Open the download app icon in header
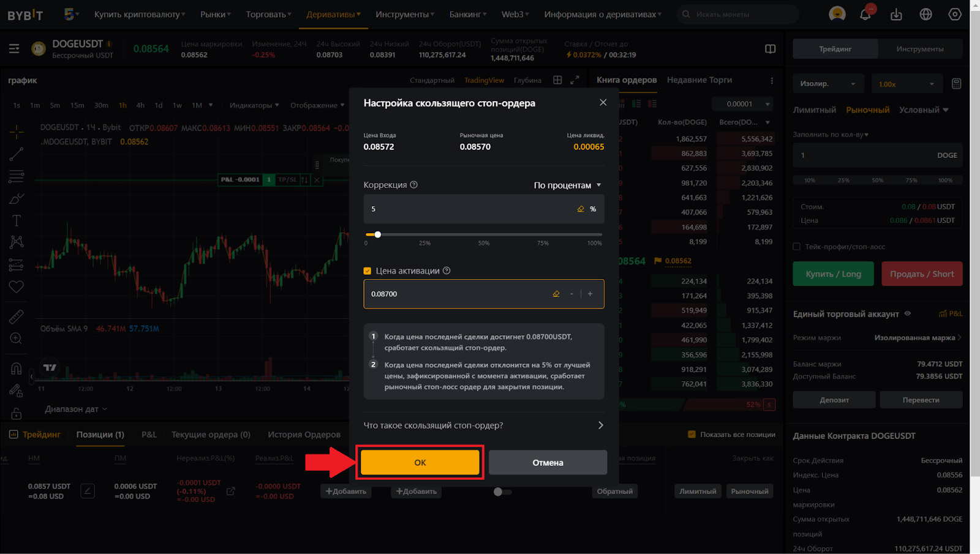The image size is (980, 554). coord(896,14)
